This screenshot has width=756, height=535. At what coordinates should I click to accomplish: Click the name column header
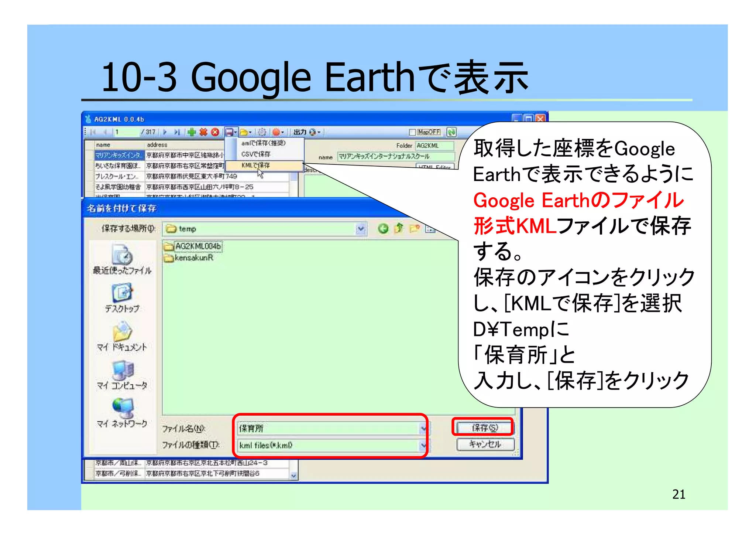pos(119,145)
